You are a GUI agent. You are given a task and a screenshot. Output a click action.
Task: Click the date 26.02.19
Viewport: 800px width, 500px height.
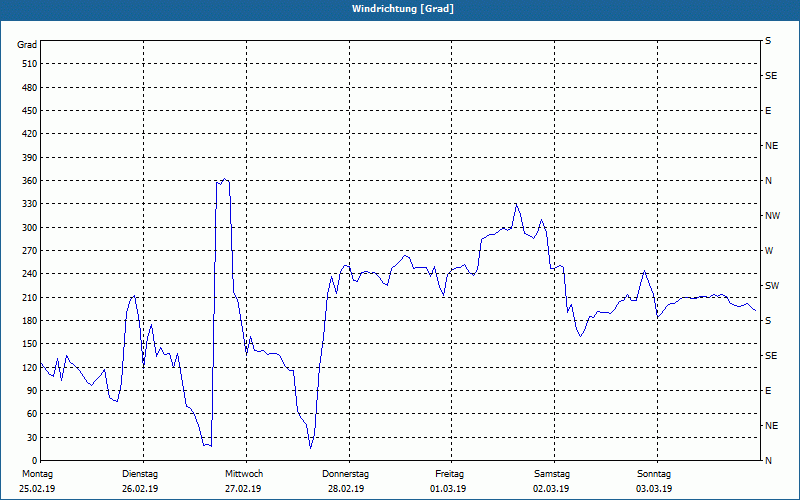[x=140, y=489]
